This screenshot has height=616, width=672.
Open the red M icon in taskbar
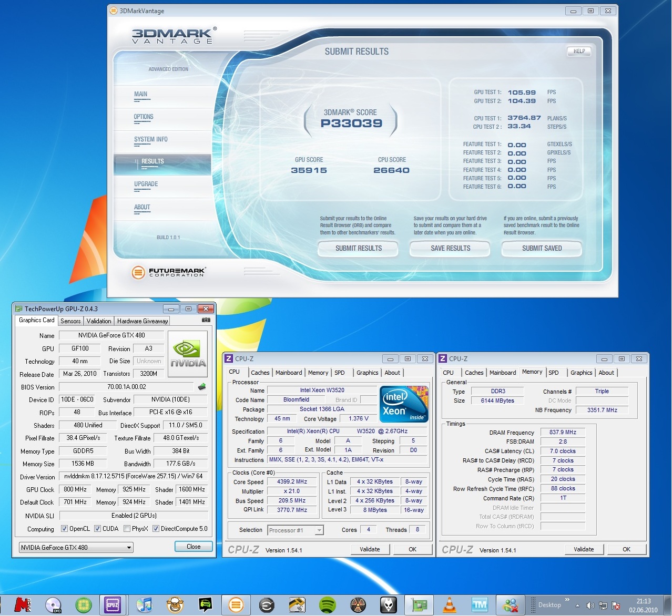click(23, 605)
